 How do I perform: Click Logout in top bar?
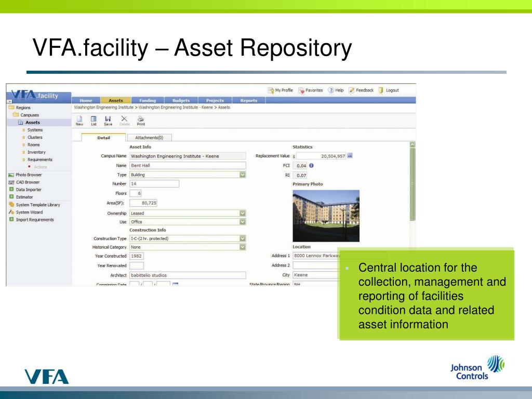[389, 90]
